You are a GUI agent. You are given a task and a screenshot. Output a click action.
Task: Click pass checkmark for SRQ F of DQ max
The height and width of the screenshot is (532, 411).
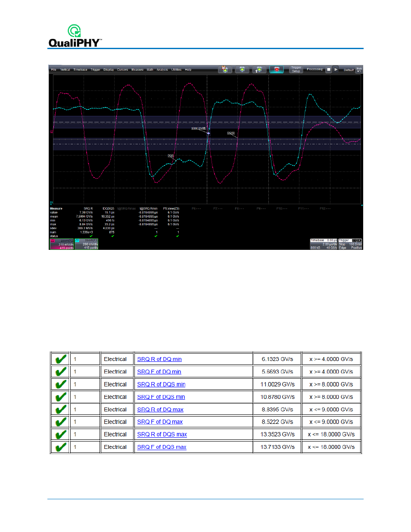[x=61, y=422]
